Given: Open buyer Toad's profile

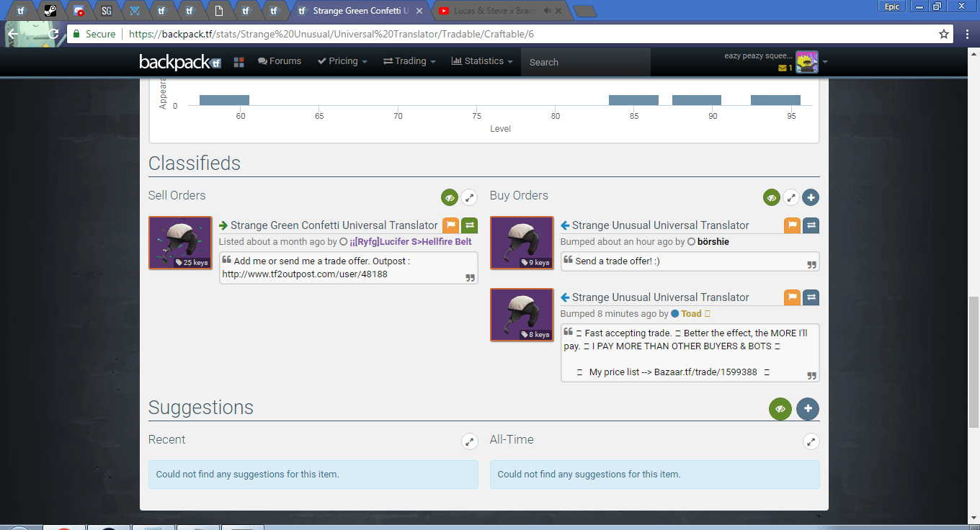Looking at the screenshot, I should (x=691, y=314).
